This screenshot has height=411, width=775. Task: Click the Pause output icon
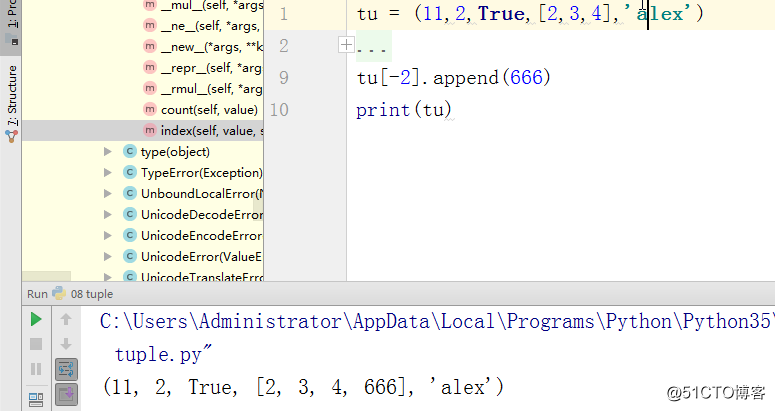point(36,369)
